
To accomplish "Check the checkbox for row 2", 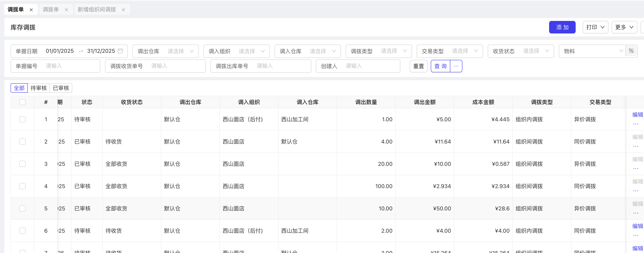I will (x=22, y=142).
